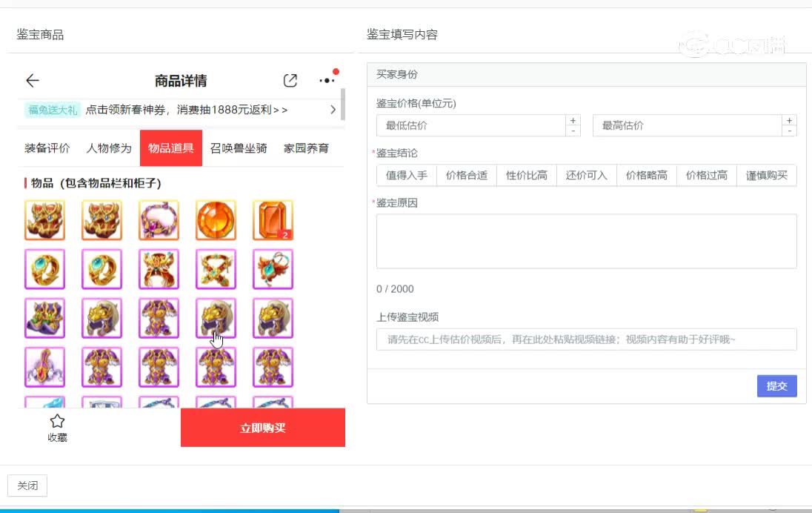This screenshot has height=513, width=812.
Task: Select the golden helmet under the cursor
Action: click(x=216, y=318)
